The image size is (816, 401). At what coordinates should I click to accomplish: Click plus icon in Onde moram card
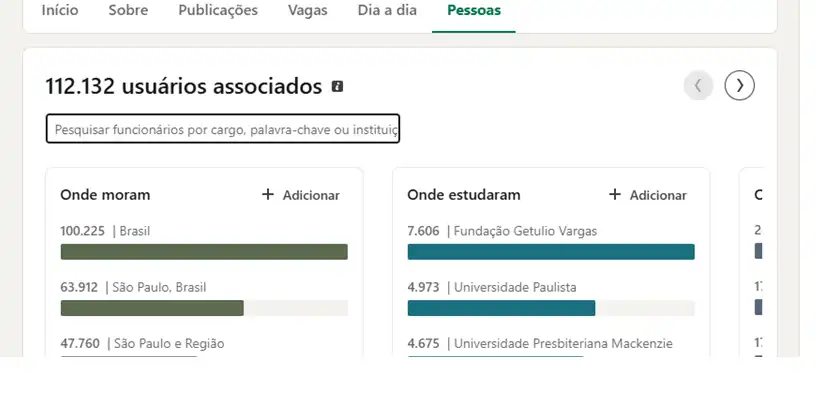click(x=267, y=195)
